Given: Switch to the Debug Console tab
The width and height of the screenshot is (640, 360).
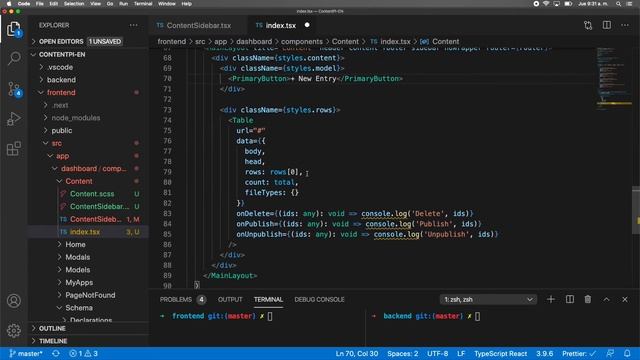Looking at the screenshot, I should tap(319, 299).
